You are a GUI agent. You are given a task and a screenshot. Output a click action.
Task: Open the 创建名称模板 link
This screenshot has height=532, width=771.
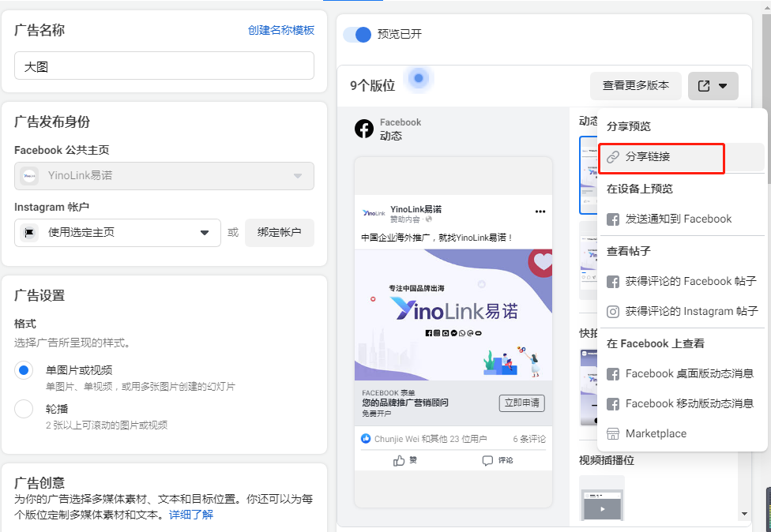click(x=280, y=30)
